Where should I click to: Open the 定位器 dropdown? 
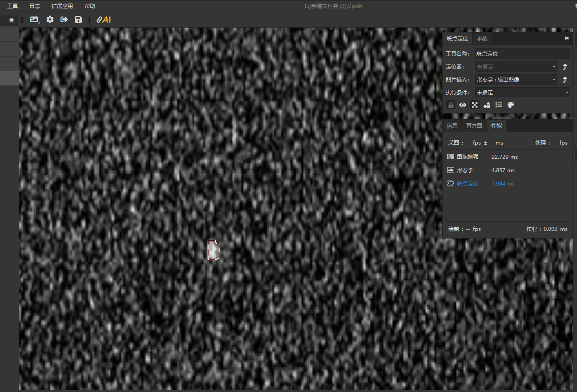[516, 67]
